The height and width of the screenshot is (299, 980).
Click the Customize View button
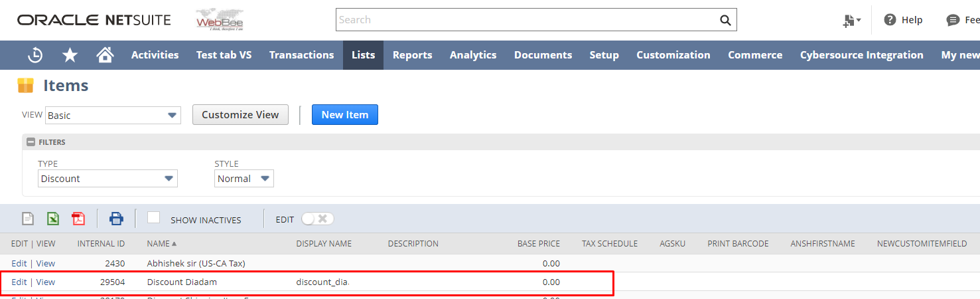coord(240,115)
